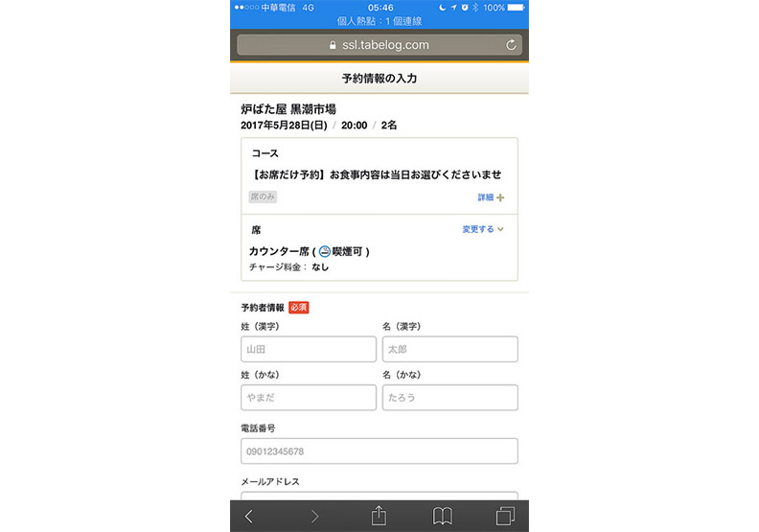
Task: Click the Bluetooth icon in status bar
Action: [x=476, y=8]
